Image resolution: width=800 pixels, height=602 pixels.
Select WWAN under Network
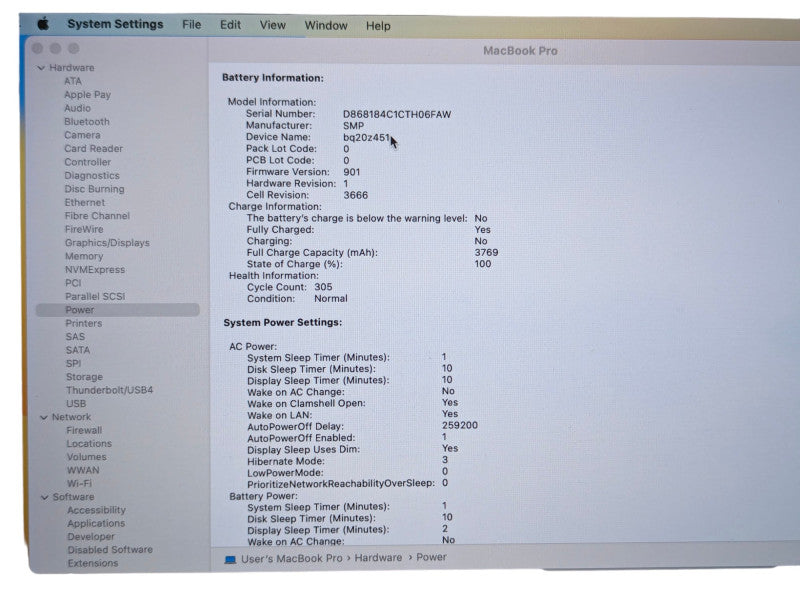tap(83, 470)
